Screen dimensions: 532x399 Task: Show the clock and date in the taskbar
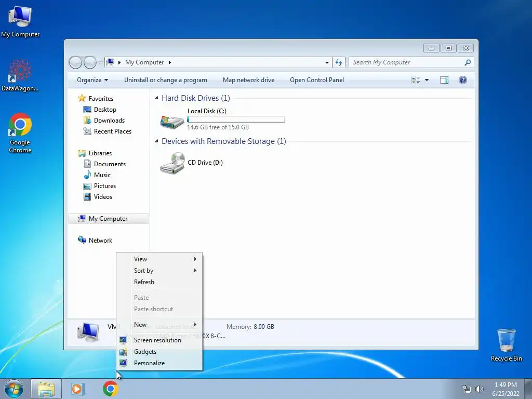[x=506, y=389]
